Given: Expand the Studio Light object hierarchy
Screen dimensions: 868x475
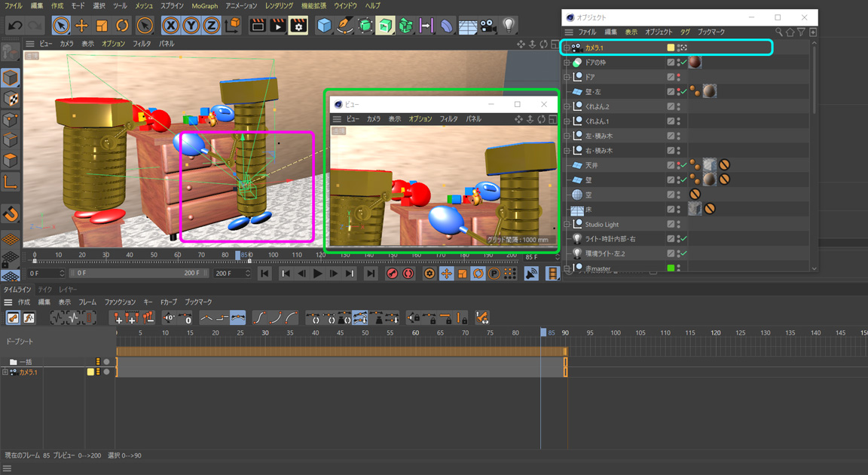Looking at the screenshot, I should click(x=567, y=225).
